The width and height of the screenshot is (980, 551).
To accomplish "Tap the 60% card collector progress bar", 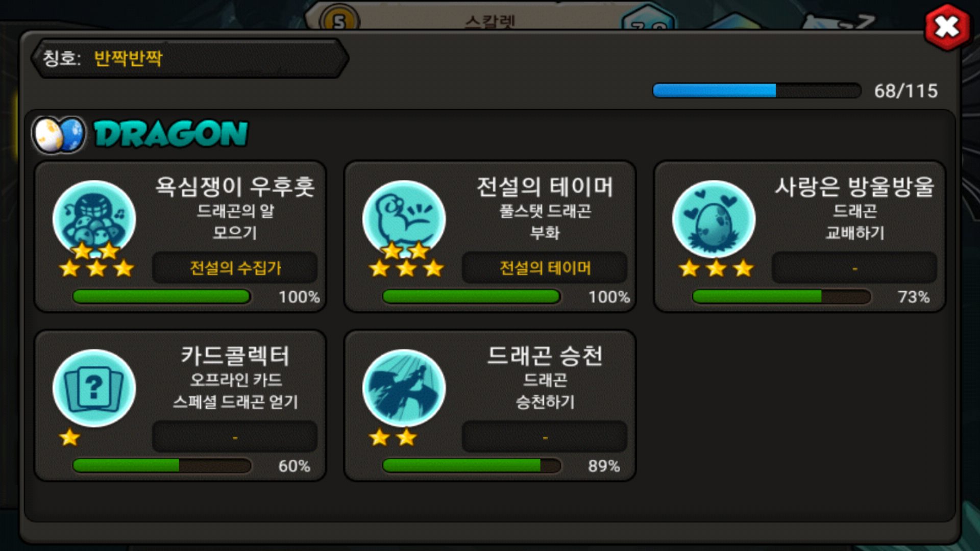I will (x=162, y=465).
